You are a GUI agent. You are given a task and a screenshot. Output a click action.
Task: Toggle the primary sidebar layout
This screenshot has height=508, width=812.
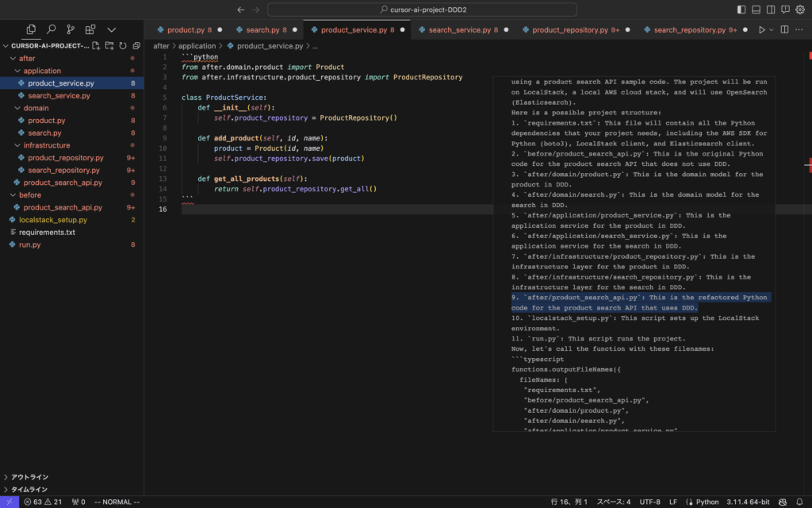[741, 10]
